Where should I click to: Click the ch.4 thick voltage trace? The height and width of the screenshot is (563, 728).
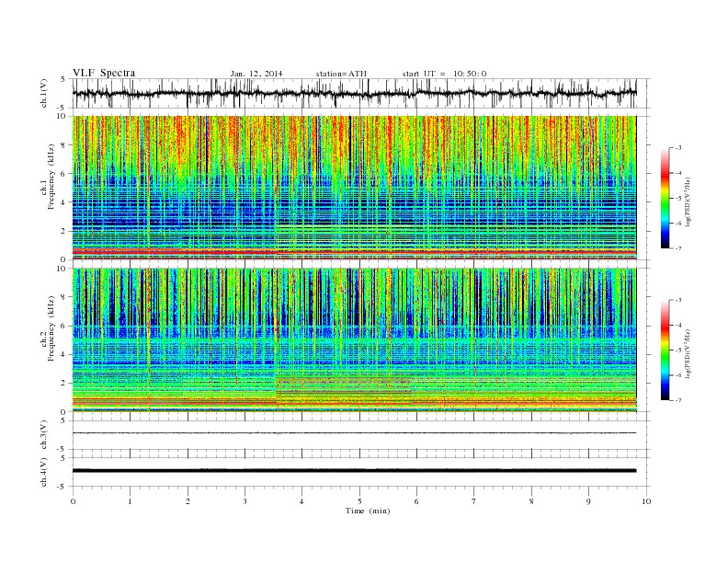tap(354, 471)
